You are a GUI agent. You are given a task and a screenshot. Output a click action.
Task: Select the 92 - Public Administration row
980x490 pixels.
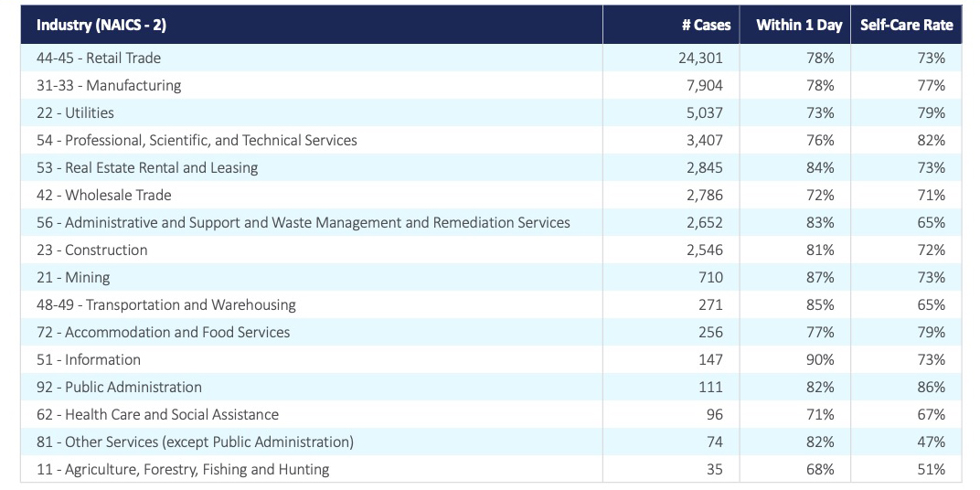pyautogui.click(x=119, y=387)
